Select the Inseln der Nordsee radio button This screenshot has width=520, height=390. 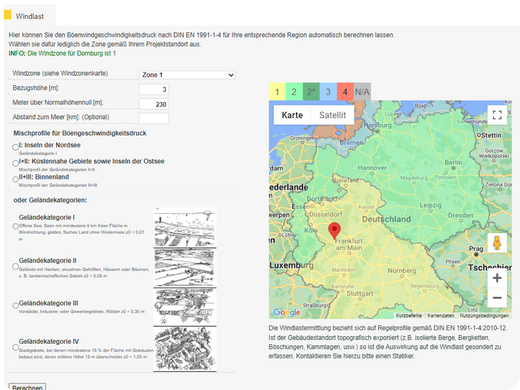[15, 147]
